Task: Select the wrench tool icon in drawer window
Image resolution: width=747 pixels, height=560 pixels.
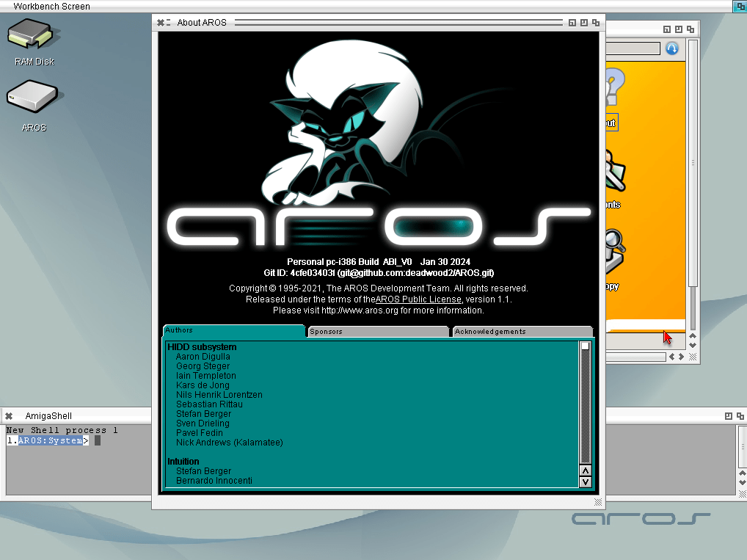Action: pyautogui.click(x=616, y=170)
